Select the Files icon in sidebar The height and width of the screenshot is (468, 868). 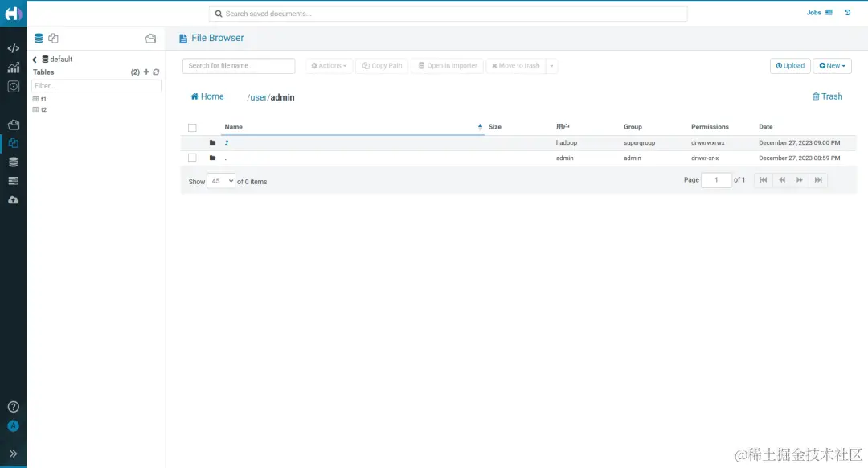click(14, 143)
